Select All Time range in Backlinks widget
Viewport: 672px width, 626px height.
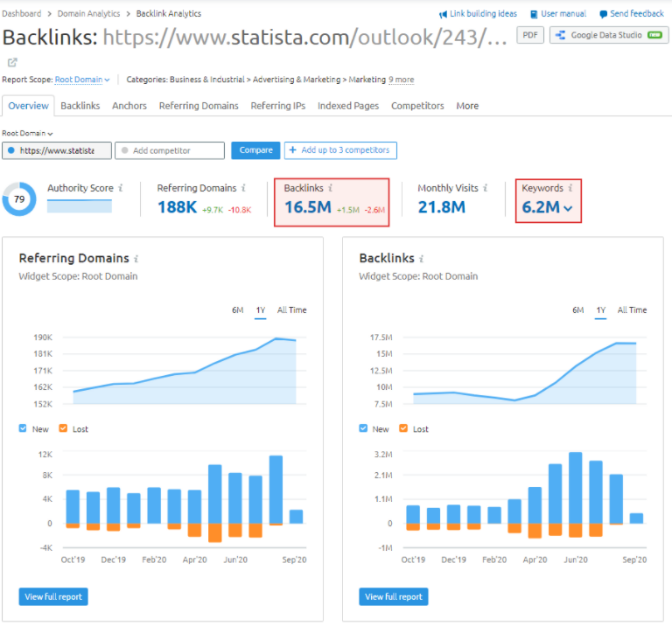coord(632,310)
